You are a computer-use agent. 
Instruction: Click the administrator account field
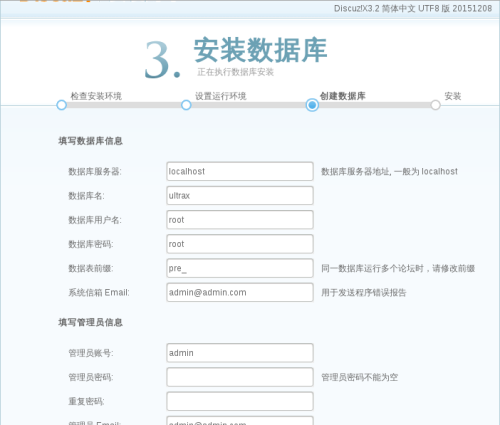click(240, 353)
